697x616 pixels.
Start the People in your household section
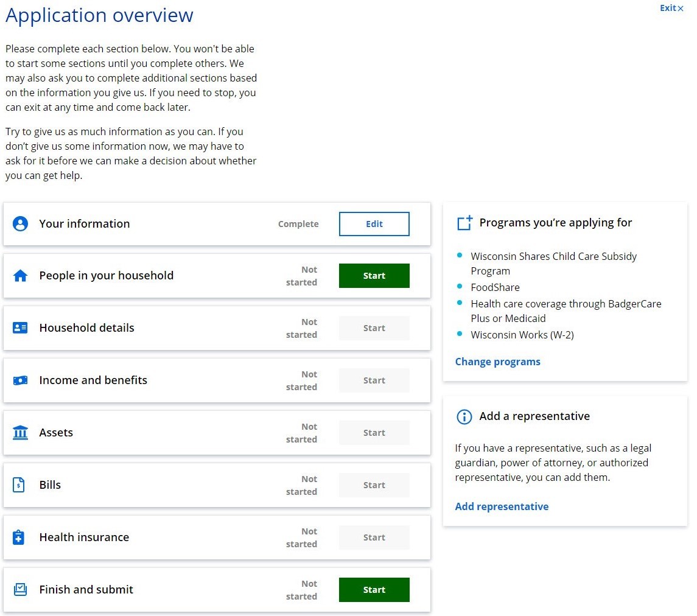tap(374, 276)
